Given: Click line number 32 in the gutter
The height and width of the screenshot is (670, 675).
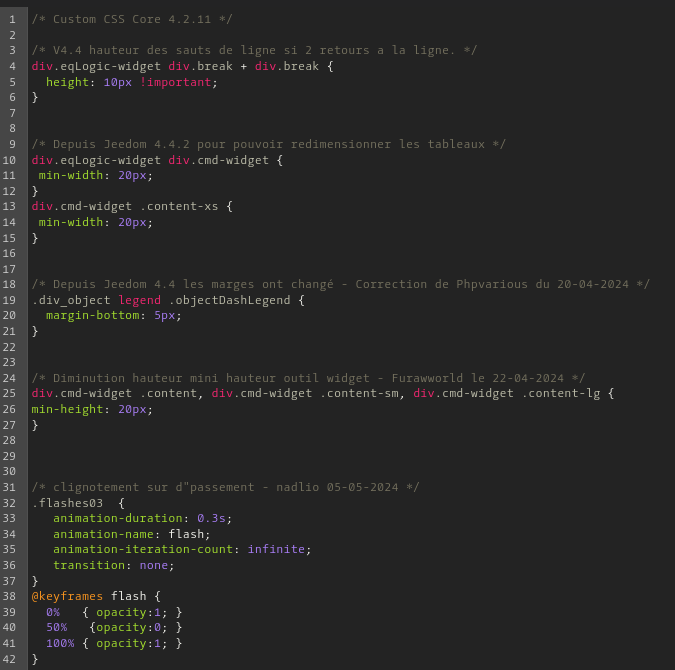Looking at the screenshot, I should (9, 503).
